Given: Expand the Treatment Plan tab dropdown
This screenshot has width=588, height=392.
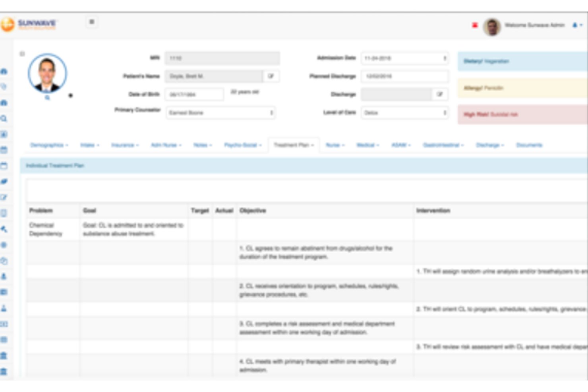Looking at the screenshot, I should [294, 145].
